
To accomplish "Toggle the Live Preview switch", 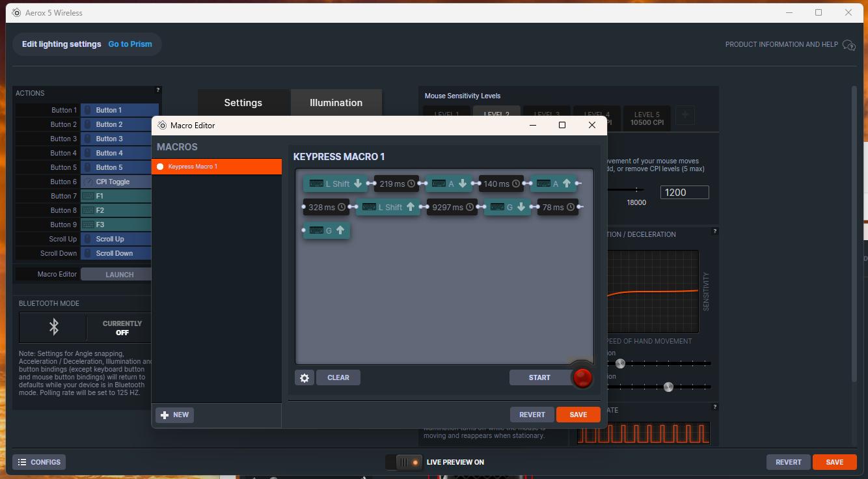I will [x=403, y=462].
